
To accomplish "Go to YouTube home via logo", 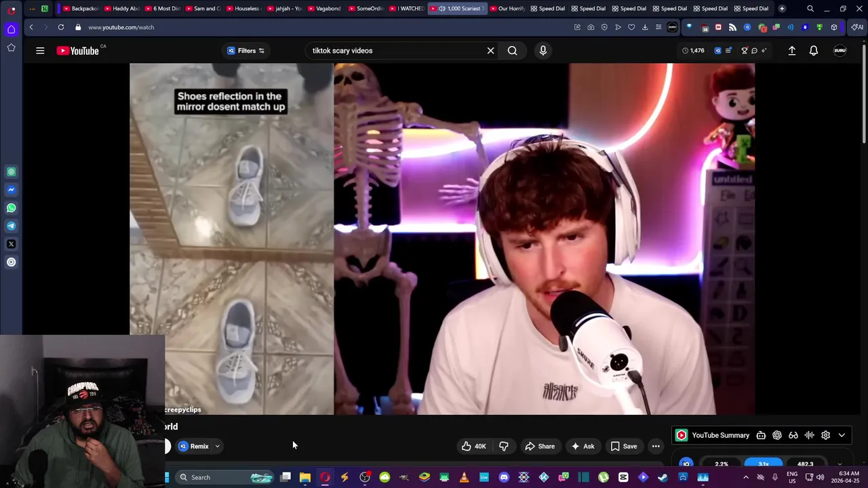I will pos(78,51).
